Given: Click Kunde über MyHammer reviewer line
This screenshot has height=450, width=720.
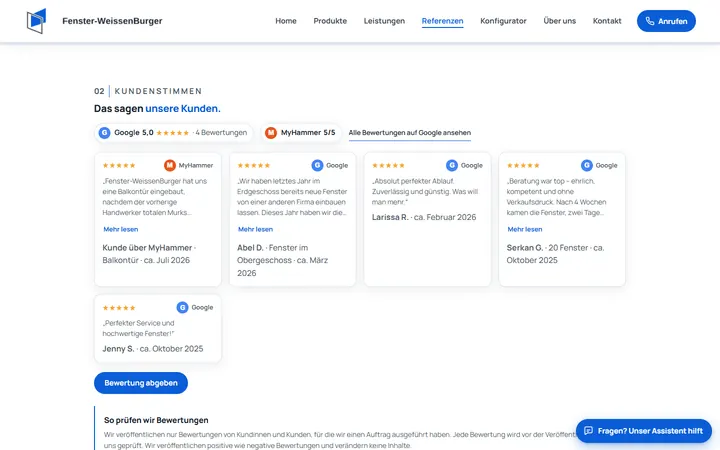Looking at the screenshot, I should pos(149,254).
